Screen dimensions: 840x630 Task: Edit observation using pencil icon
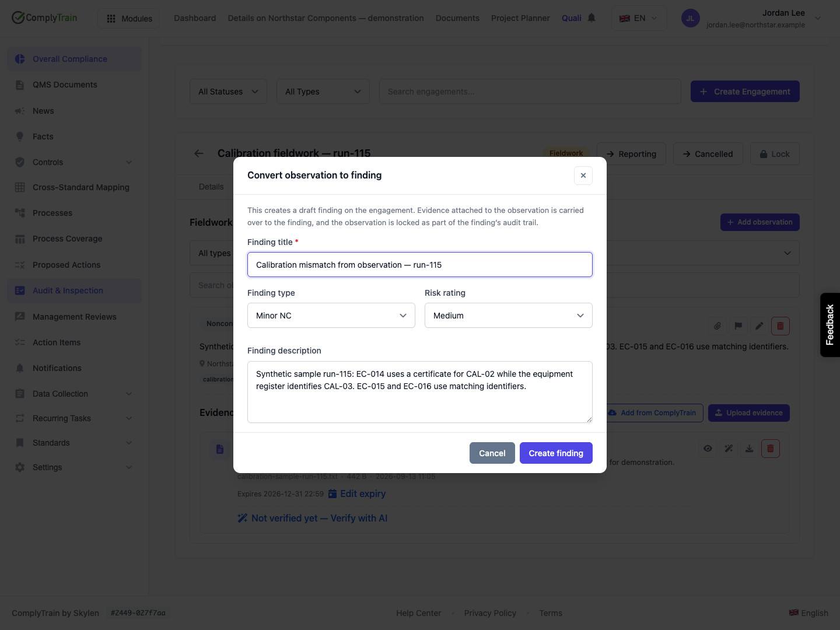pos(759,326)
